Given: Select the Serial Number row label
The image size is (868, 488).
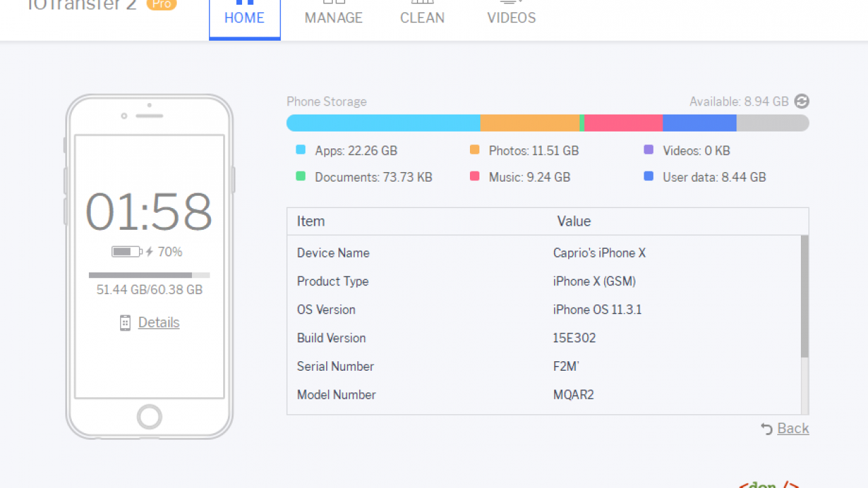Looking at the screenshot, I should 336,367.
